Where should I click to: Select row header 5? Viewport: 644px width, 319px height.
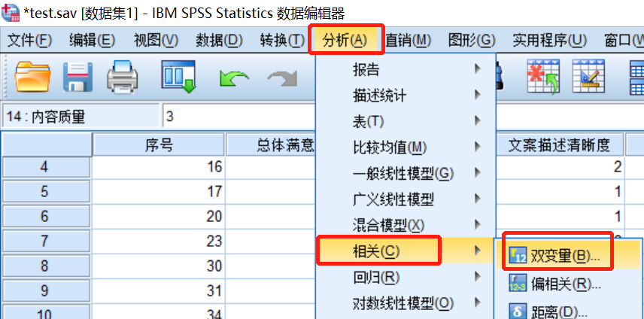[44, 192]
